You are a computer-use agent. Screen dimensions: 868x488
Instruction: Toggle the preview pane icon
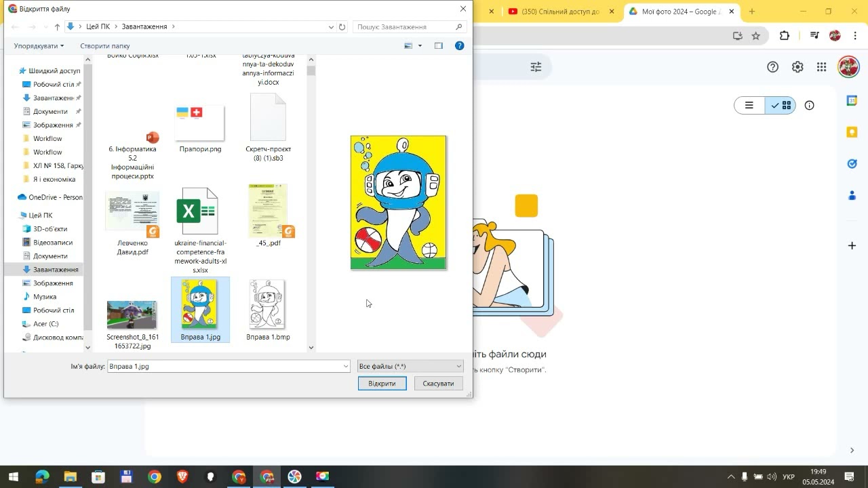tap(439, 46)
